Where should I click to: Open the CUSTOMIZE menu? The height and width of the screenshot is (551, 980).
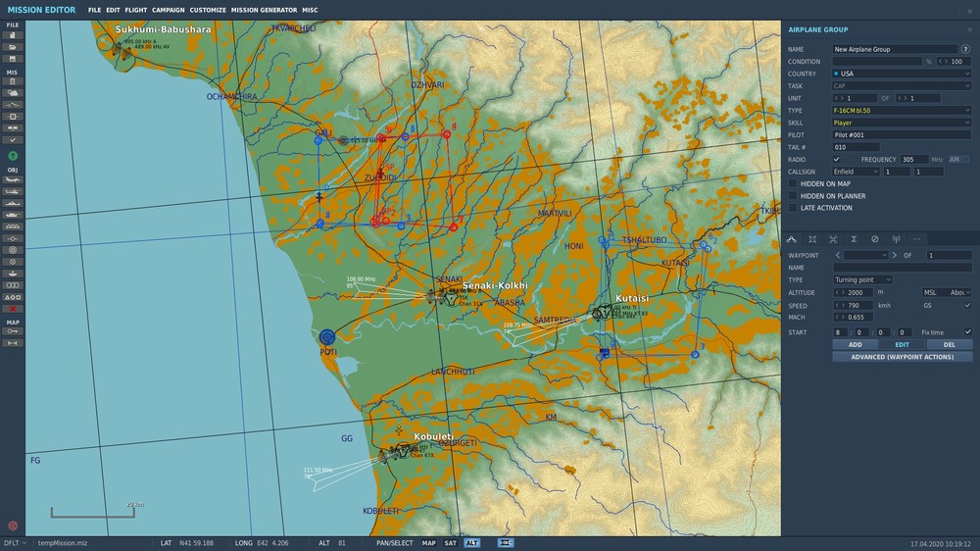pos(208,10)
